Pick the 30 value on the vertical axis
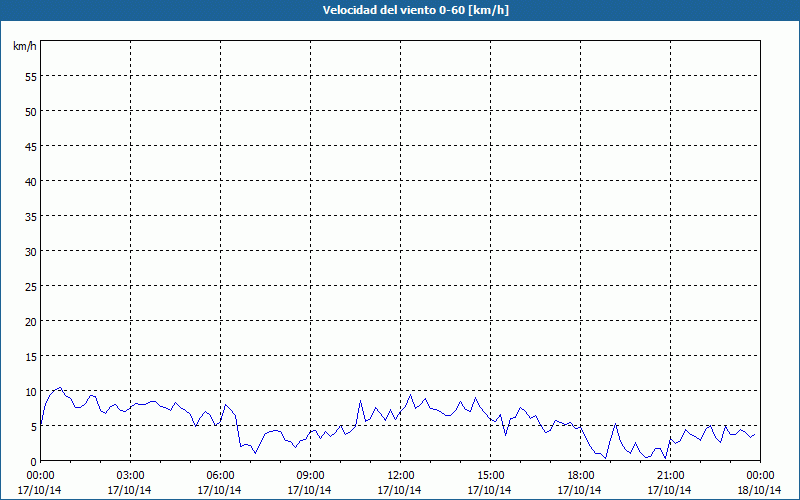 pos(30,251)
